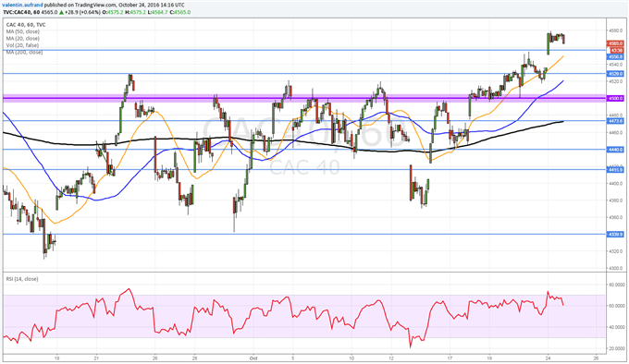Click the 4300.0 price axis tick
Viewport: 629px width, 364px height.
616,268
